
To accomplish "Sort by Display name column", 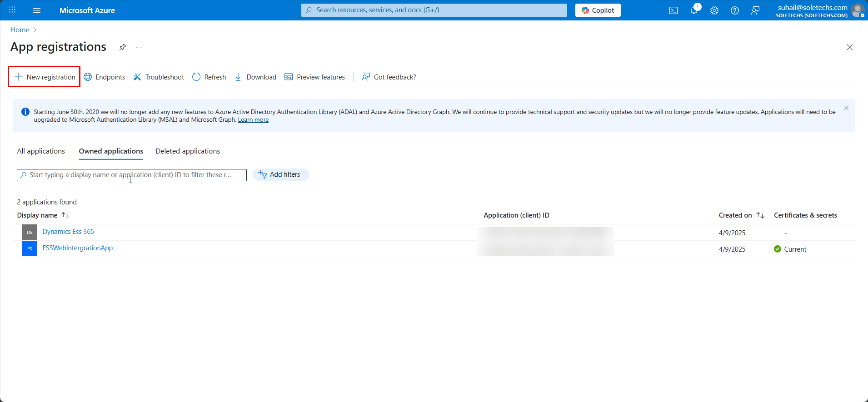I will [x=43, y=215].
